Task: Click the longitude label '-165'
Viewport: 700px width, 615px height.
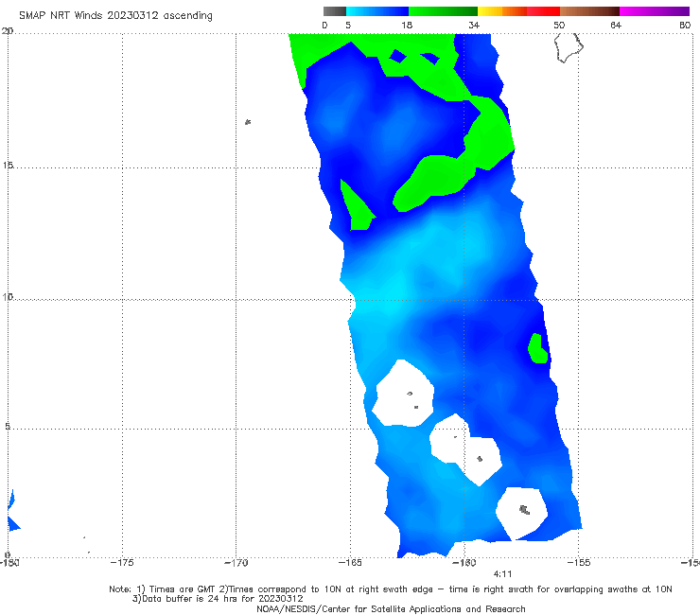Action: point(350,563)
